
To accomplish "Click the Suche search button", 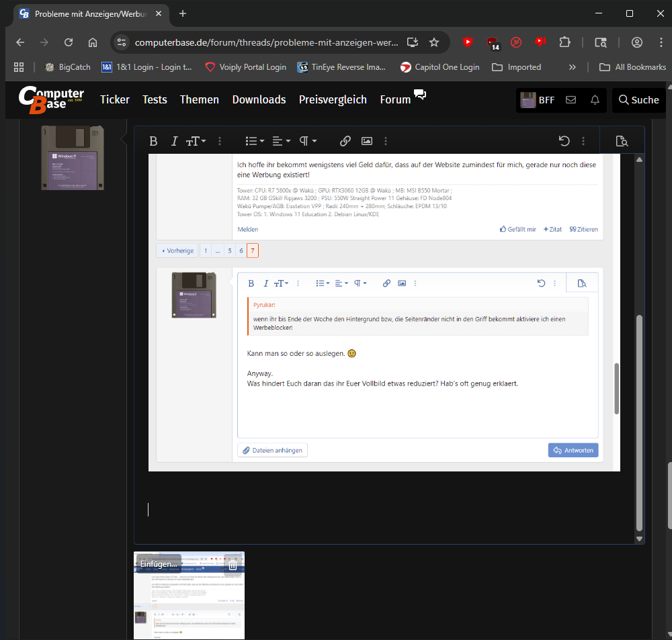I will (x=638, y=100).
